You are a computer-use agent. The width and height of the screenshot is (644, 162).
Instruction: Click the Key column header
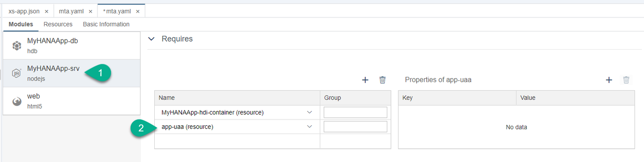click(x=457, y=98)
